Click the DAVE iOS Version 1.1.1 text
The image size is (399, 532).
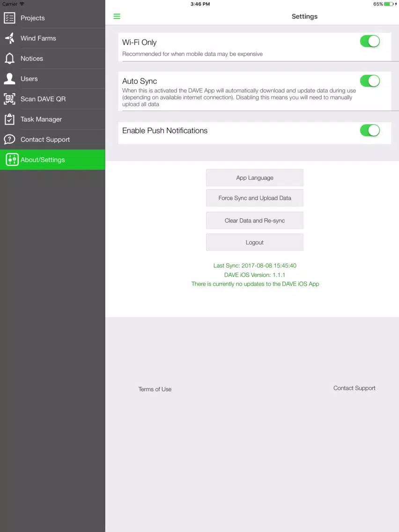coord(254,275)
